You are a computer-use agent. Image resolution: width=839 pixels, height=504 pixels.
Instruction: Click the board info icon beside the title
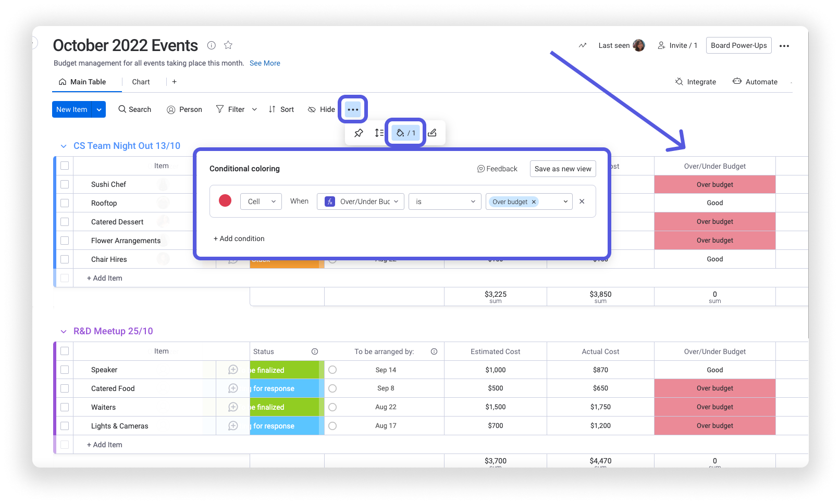[x=212, y=45]
